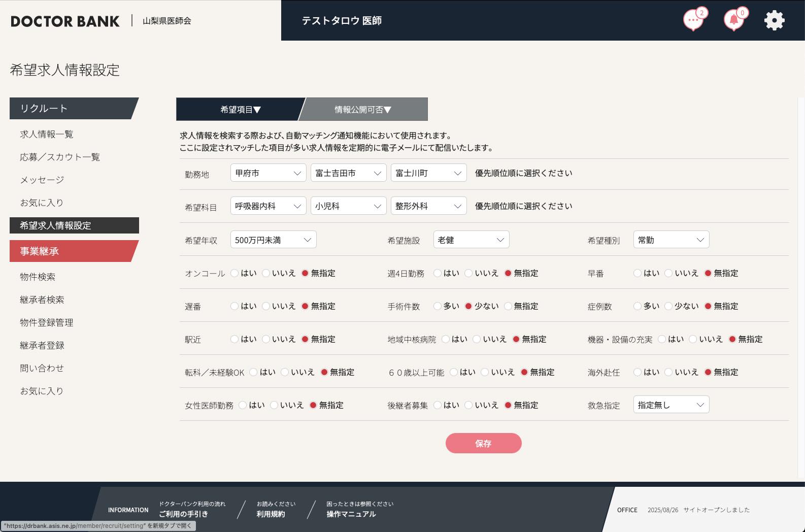Open the chat messages icon in header

693,21
